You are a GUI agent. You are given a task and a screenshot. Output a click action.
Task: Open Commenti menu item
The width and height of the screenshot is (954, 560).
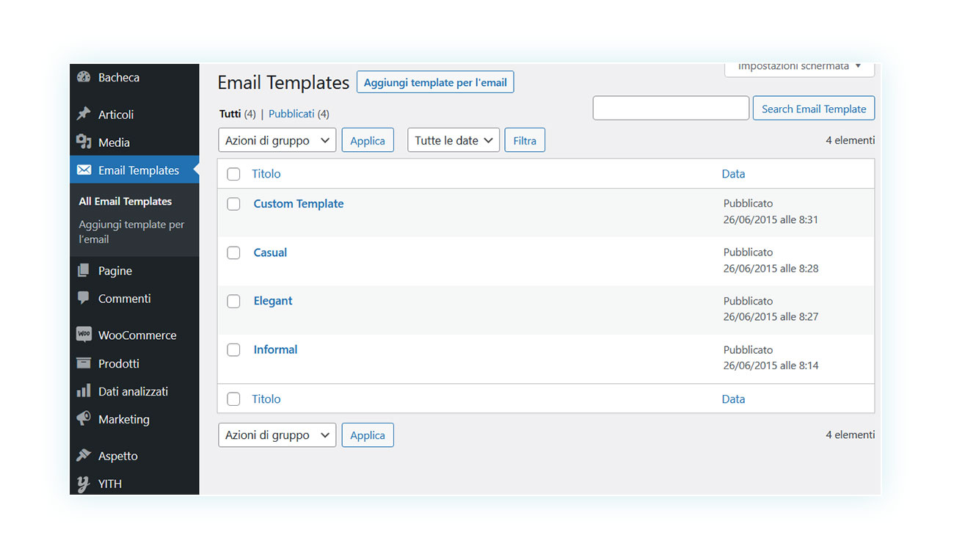134,299
